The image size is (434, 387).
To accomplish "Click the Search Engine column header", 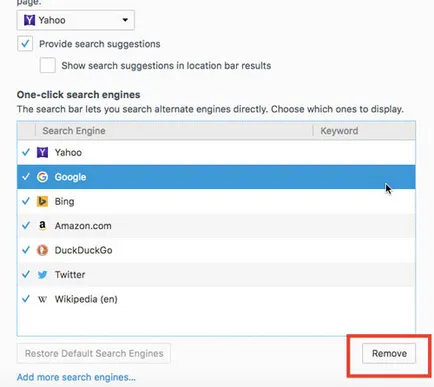I will click(174, 131).
